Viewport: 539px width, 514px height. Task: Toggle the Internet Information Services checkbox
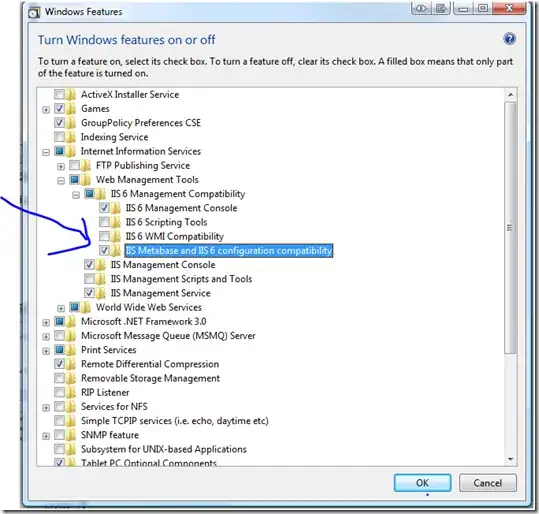(59, 151)
